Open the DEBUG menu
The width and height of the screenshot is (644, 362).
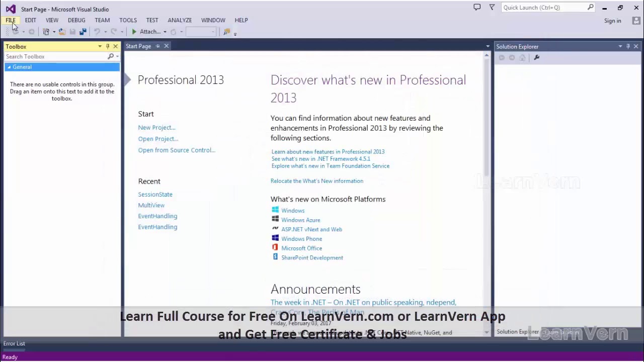point(76,20)
